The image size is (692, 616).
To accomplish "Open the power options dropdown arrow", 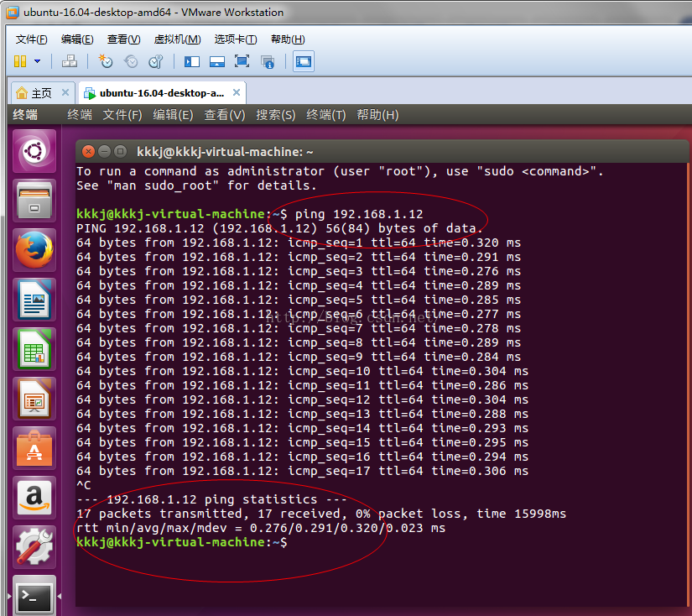I will coord(38,61).
